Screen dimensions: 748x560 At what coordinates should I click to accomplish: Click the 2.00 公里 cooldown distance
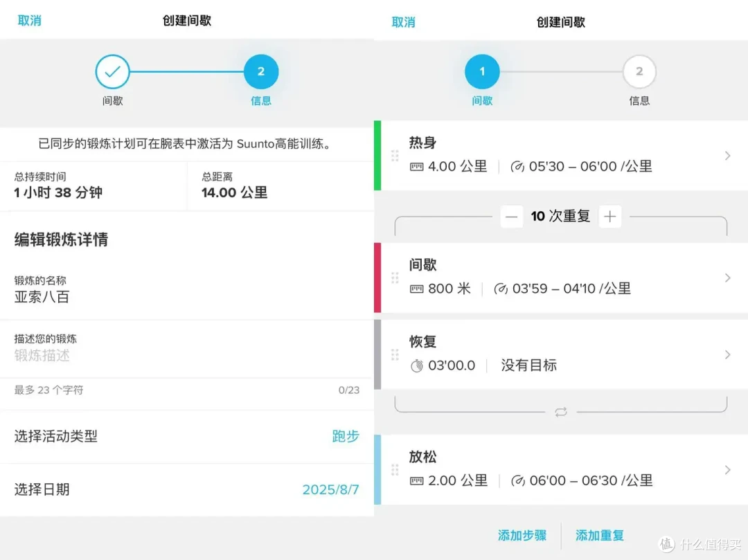458,480
